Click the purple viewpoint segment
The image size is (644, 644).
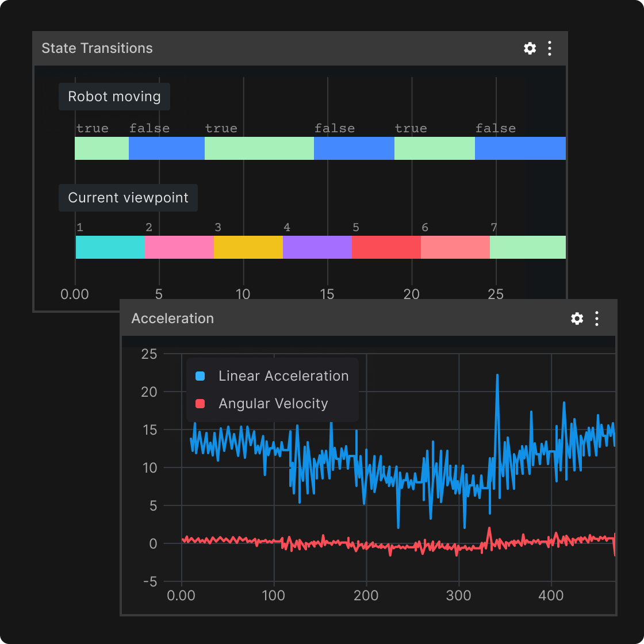pyautogui.click(x=317, y=247)
